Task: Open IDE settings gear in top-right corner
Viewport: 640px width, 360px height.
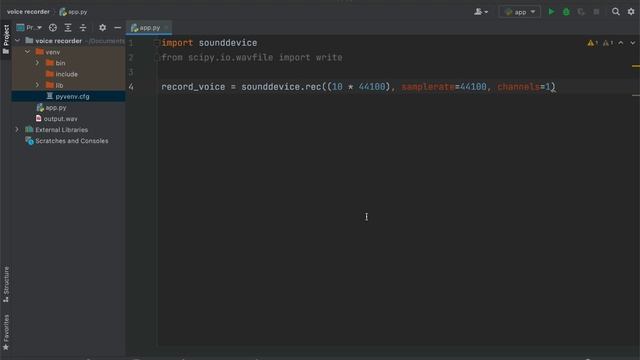Action: (631, 12)
